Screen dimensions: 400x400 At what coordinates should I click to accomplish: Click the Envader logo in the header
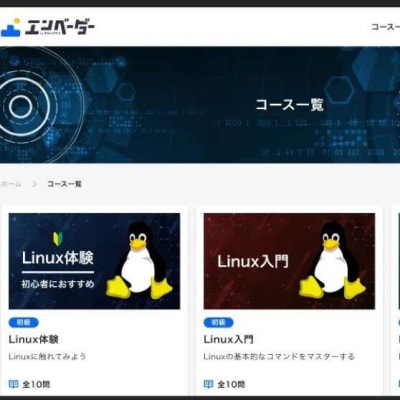tap(47, 27)
